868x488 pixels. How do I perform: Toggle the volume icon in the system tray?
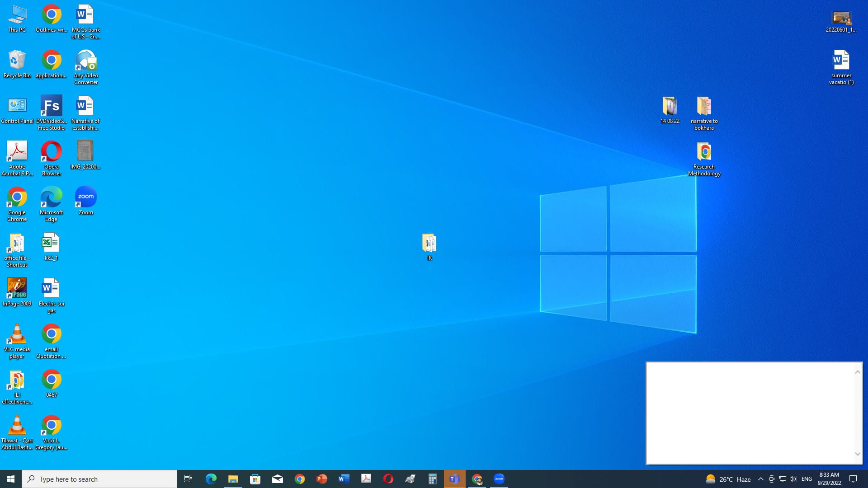[793, 479]
